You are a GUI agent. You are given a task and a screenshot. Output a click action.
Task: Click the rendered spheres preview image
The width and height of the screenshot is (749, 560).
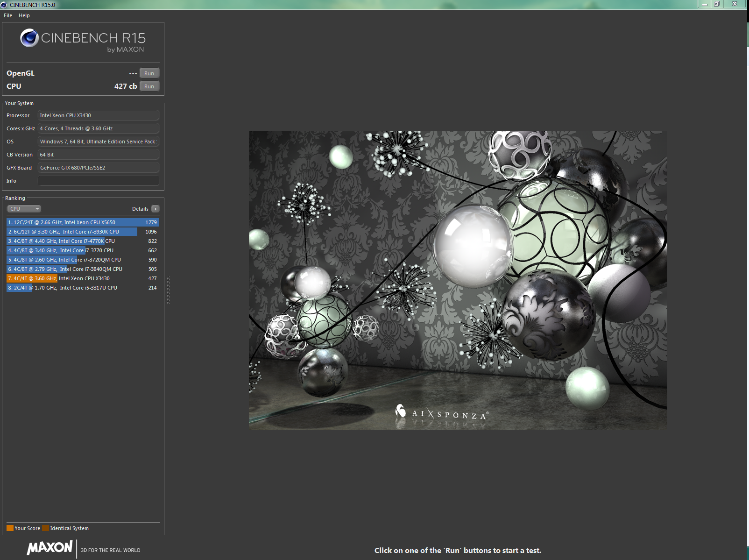[x=458, y=280]
